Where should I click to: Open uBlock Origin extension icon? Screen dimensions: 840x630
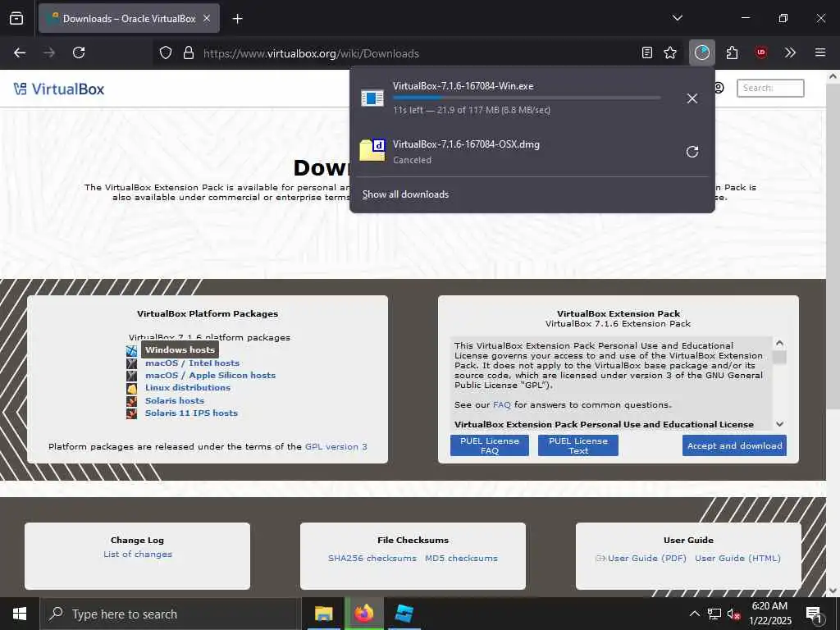pyautogui.click(x=761, y=52)
